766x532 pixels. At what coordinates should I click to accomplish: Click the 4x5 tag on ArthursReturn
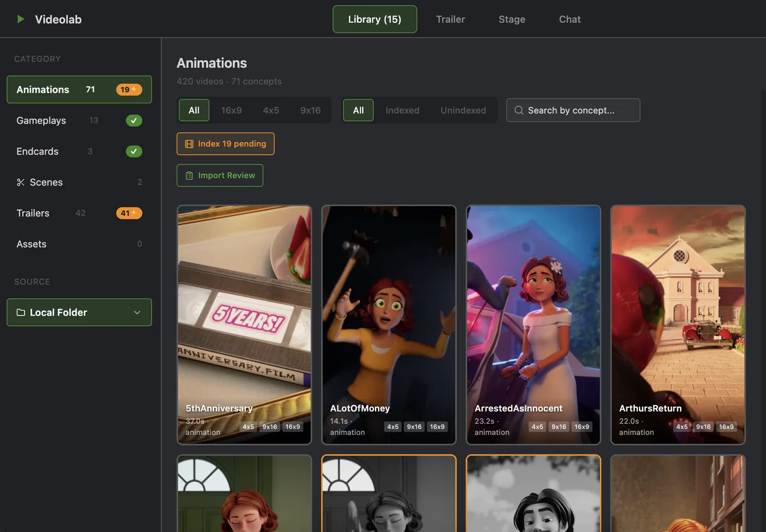point(682,427)
